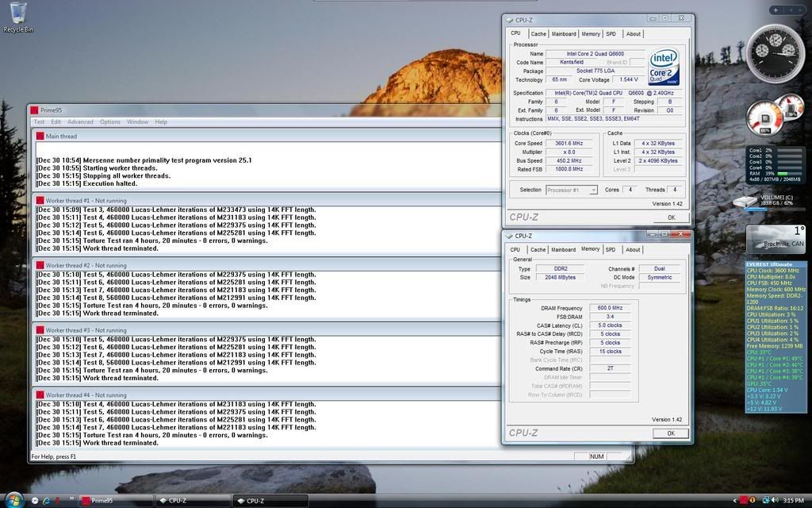Open Prime95 Window menu

pyautogui.click(x=137, y=121)
